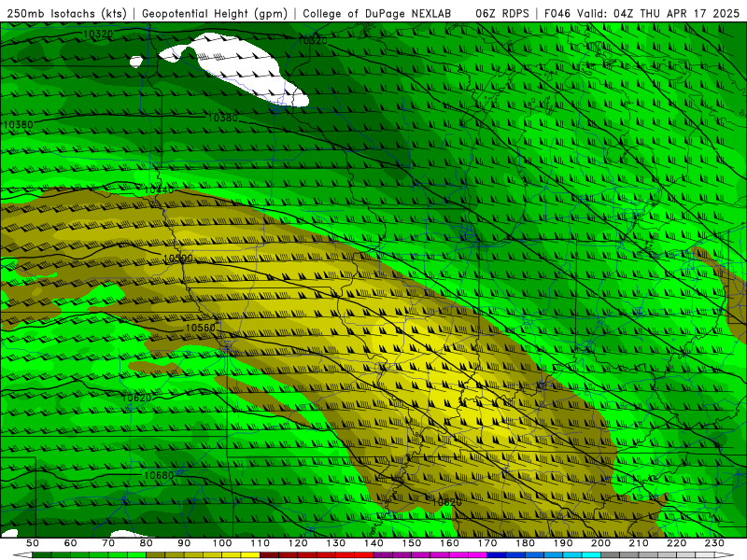
Task: Click the 230 value on the color scale
Action: coord(714,543)
